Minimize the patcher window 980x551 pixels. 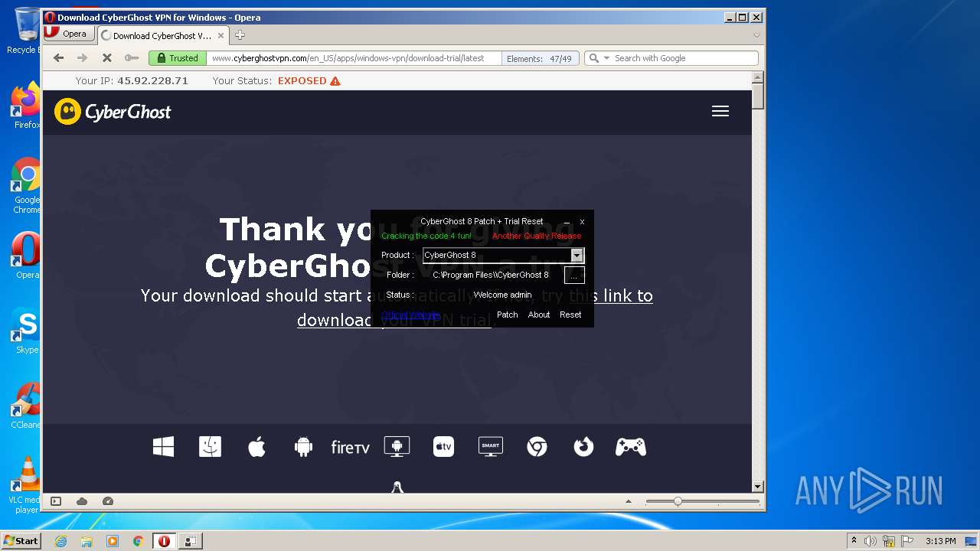[x=567, y=222]
